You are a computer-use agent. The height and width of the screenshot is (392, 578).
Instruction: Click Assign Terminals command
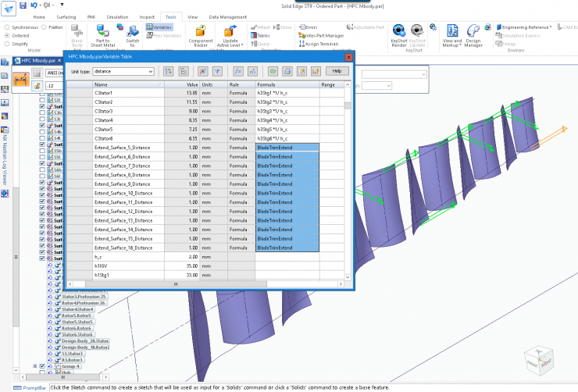coord(319,44)
